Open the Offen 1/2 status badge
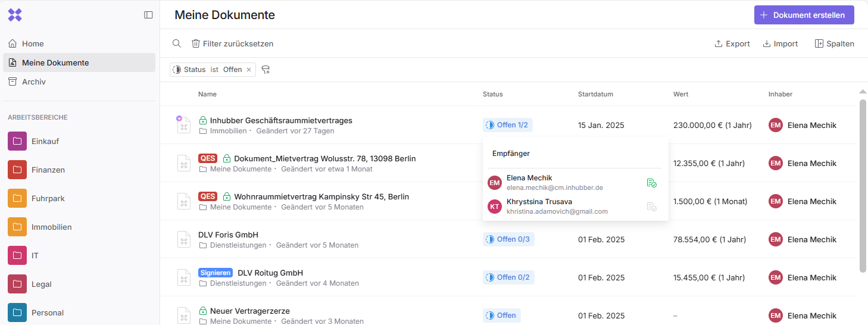Image resolution: width=868 pixels, height=325 pixels. [507, 125]
